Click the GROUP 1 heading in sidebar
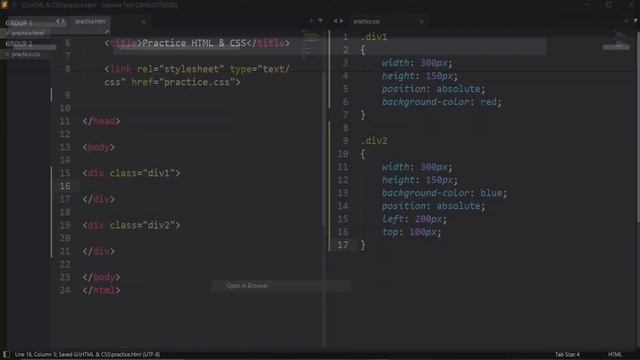This screenshot has height=360, width=640. 19,23
